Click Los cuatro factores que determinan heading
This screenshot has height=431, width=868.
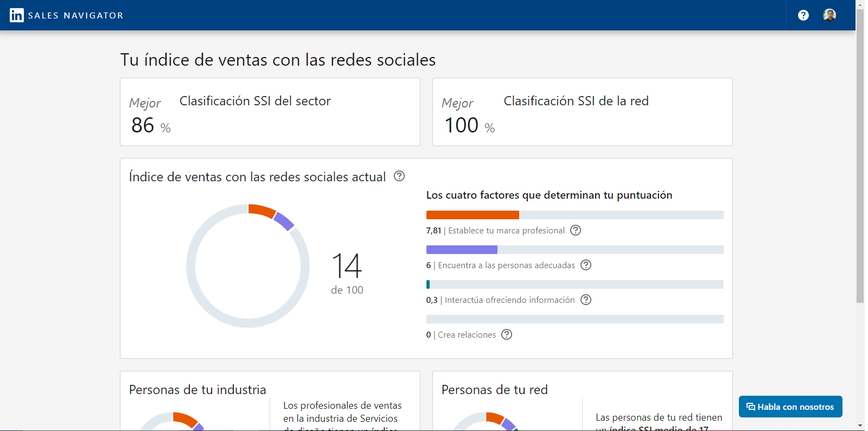pos(549,195)
